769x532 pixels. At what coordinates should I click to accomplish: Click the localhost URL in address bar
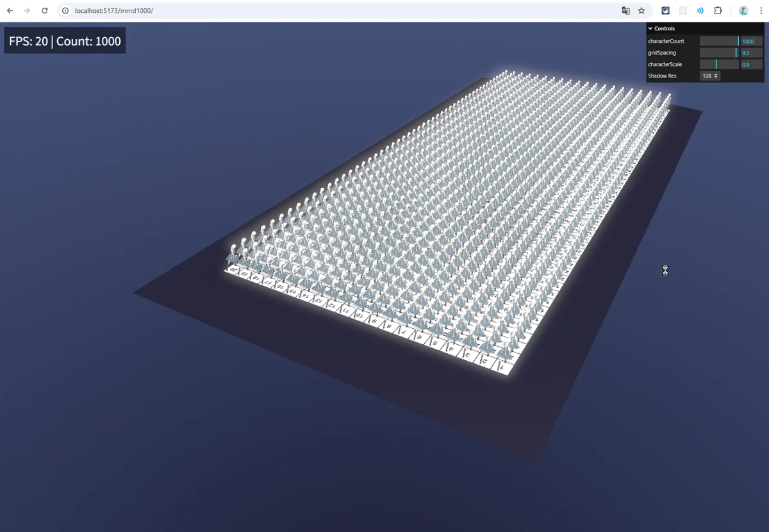(x=114, y=11)
